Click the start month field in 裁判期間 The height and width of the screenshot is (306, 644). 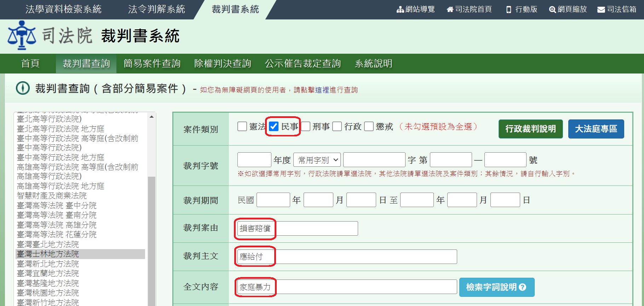click(x=318, y=200)
